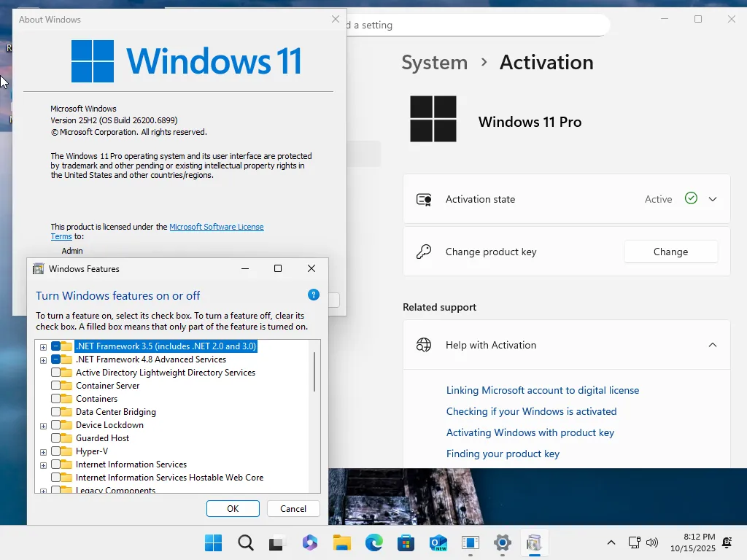The width and height of the screenshot is (747, 560).
Task: Click the green Active checkmark icon
Action: (691, 198)
